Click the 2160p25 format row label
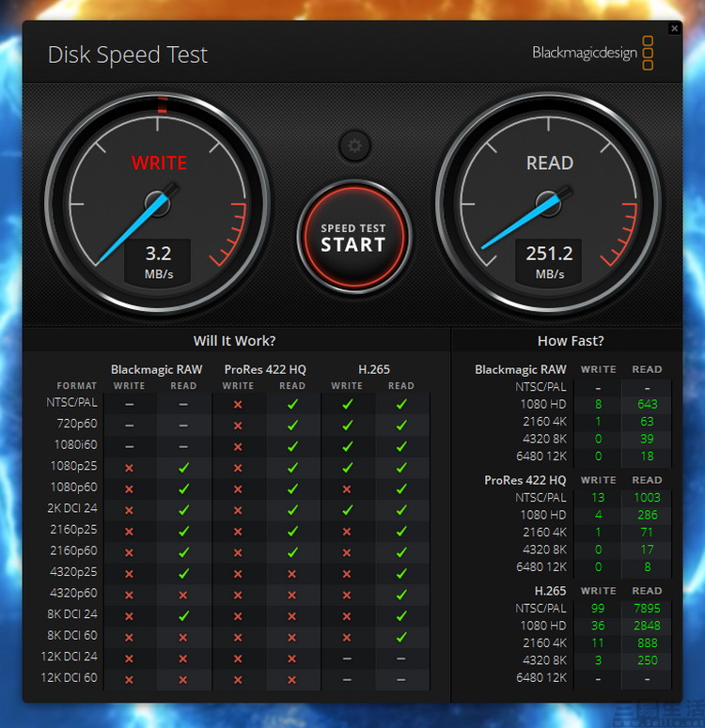The height and width of the screenshot is (728, 705). tap(74, 529)
